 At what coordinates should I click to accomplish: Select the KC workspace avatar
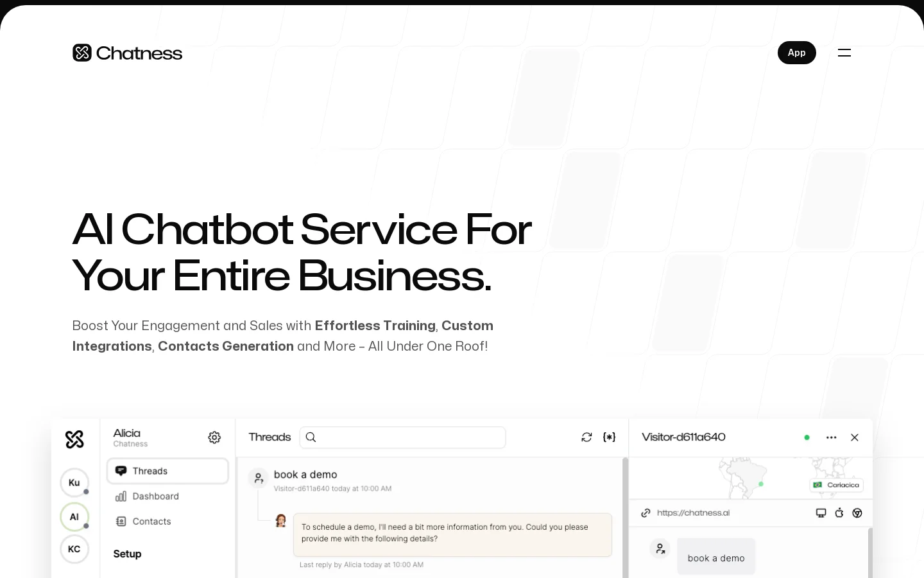point(74,549)
